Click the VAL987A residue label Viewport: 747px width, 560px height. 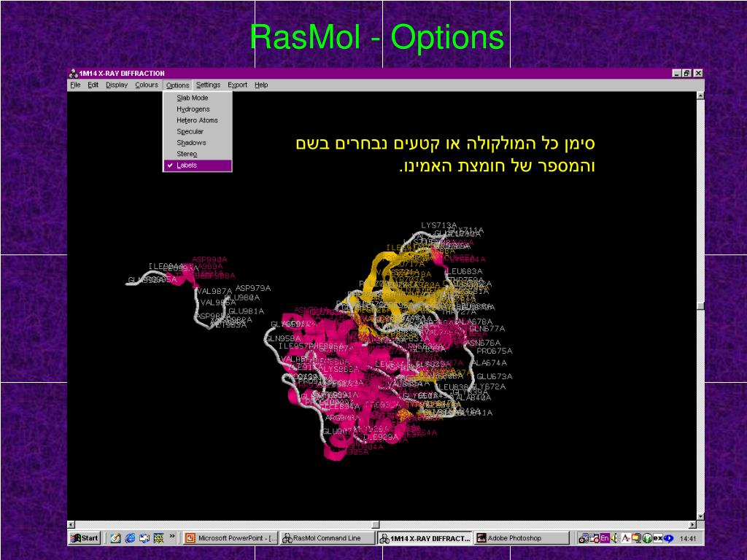point(214,291)
